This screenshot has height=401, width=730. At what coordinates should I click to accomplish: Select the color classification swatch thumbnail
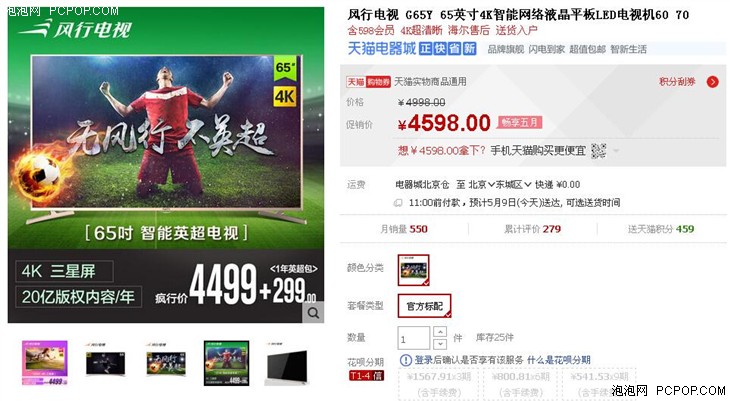(x=413, y=270)
